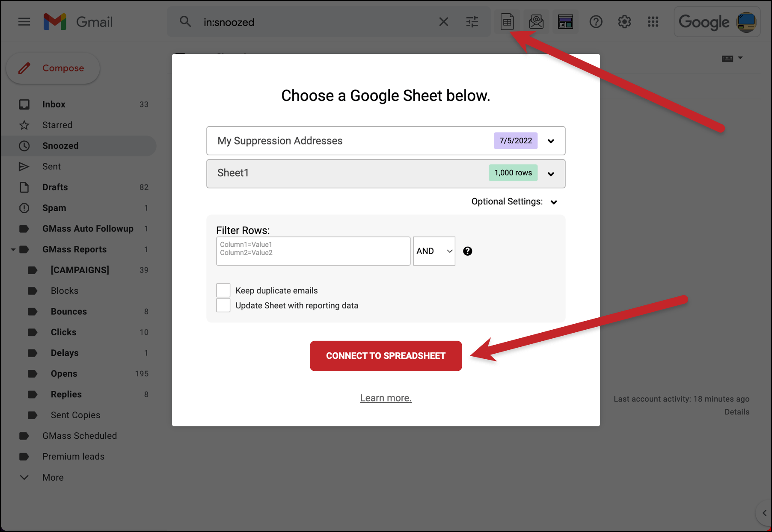Open the Spam folder

pos(79,208)
